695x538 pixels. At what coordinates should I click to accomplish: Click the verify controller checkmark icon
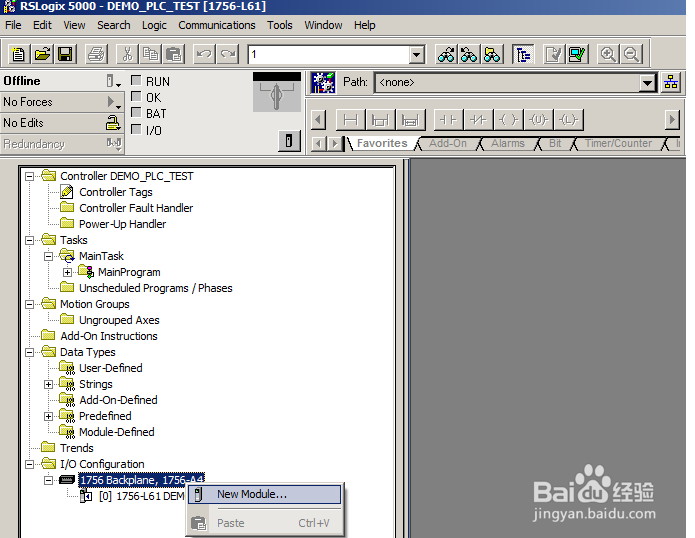click(577, 55)
